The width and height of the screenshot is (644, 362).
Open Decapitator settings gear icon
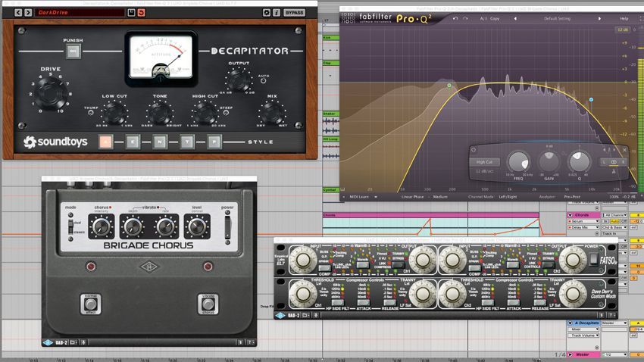coord(267,13)
